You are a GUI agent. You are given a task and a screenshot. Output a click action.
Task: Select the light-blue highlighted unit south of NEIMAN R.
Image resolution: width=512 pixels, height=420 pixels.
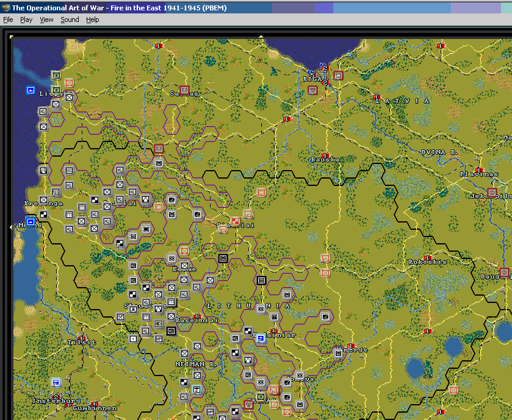coord(197,390)
